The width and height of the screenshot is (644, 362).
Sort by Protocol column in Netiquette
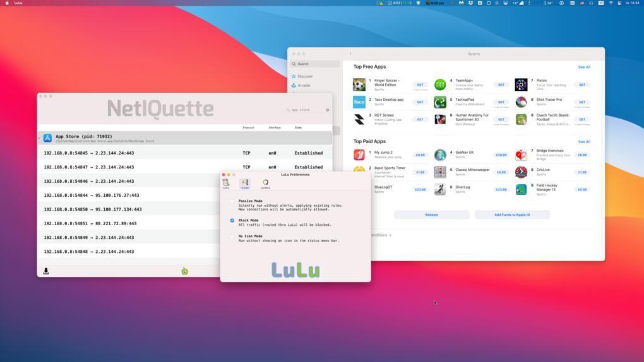point(248,127)
